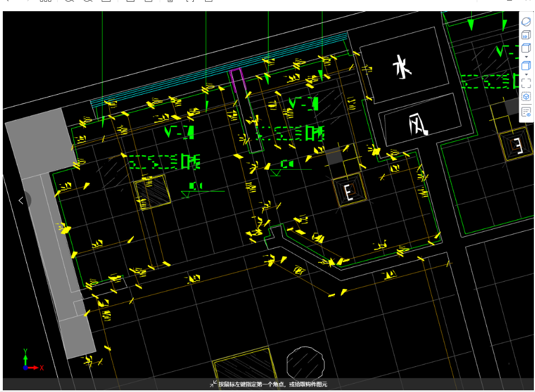Activate the orbit rotate view icon

(x=526, y=21)
